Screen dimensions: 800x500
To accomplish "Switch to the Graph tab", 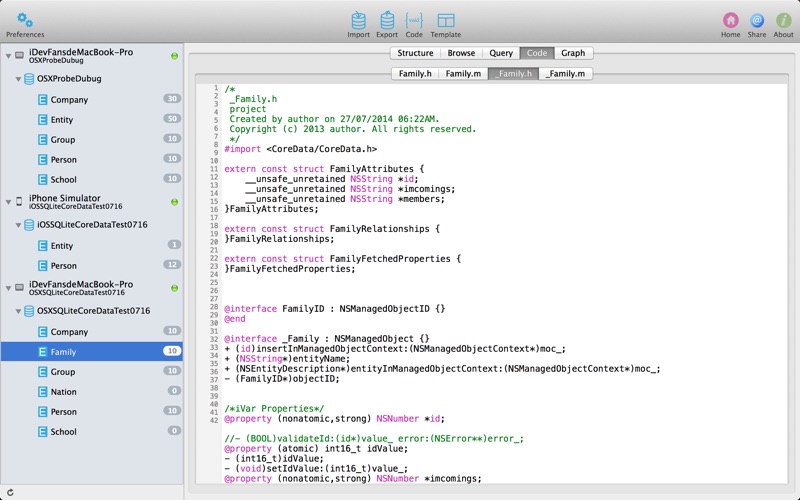I will (573, 53).
